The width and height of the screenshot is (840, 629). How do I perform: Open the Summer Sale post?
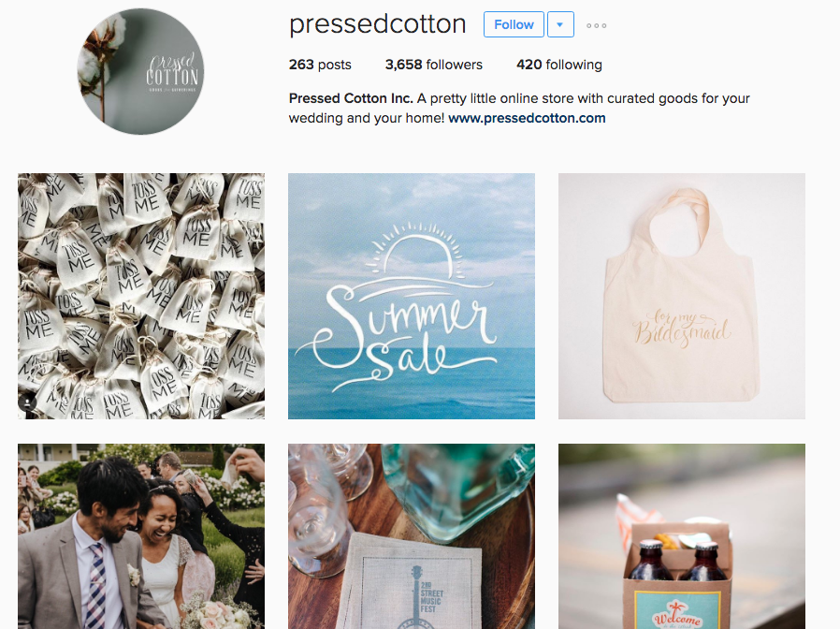click(412, 296)
